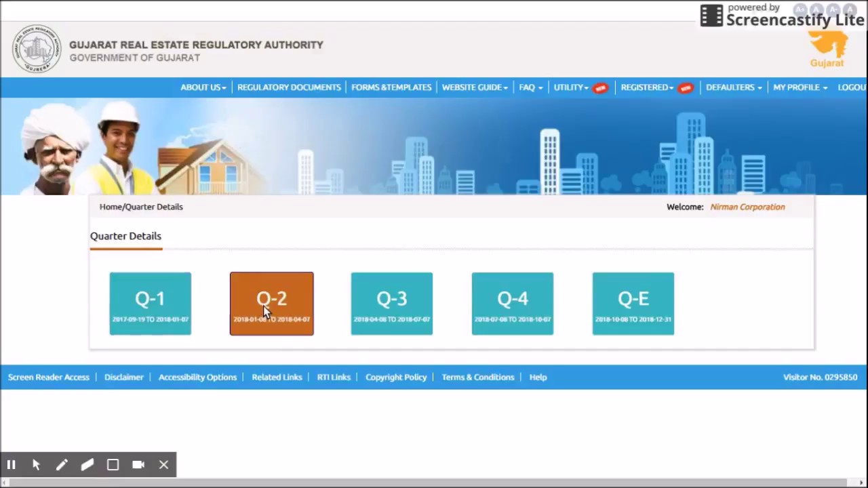
Task: Open the Accessibility Options footer link
Action: [197, 377]
